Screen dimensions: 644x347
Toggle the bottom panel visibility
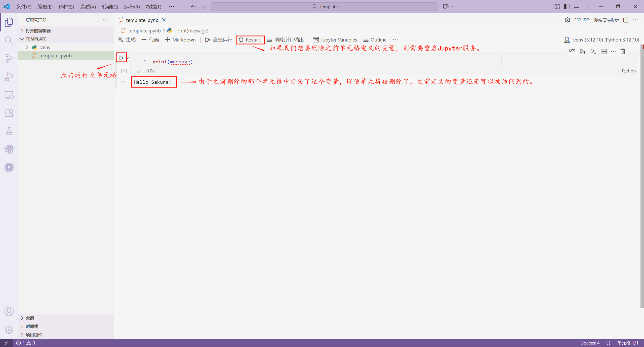point(576,7)
